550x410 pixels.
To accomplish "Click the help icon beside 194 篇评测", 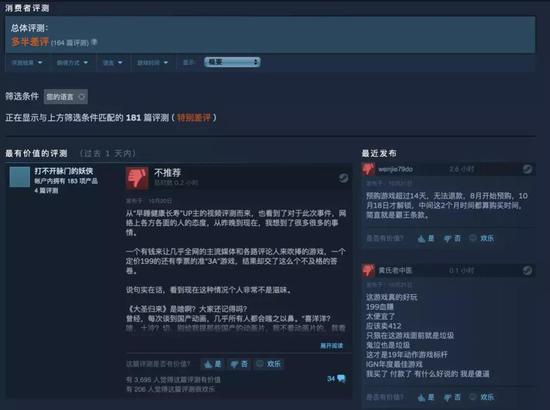I will pyautogui.click(x=94, y=42).
